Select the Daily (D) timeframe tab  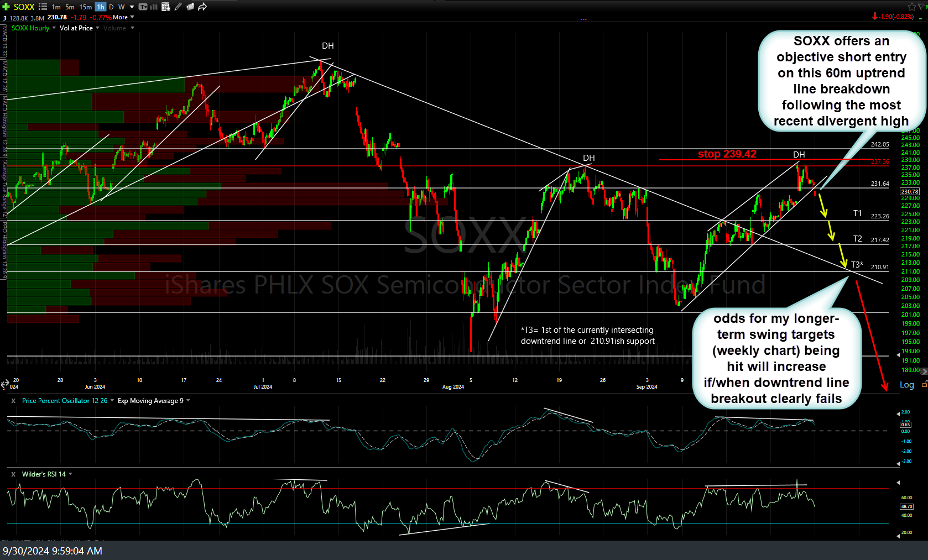(111, 7)
